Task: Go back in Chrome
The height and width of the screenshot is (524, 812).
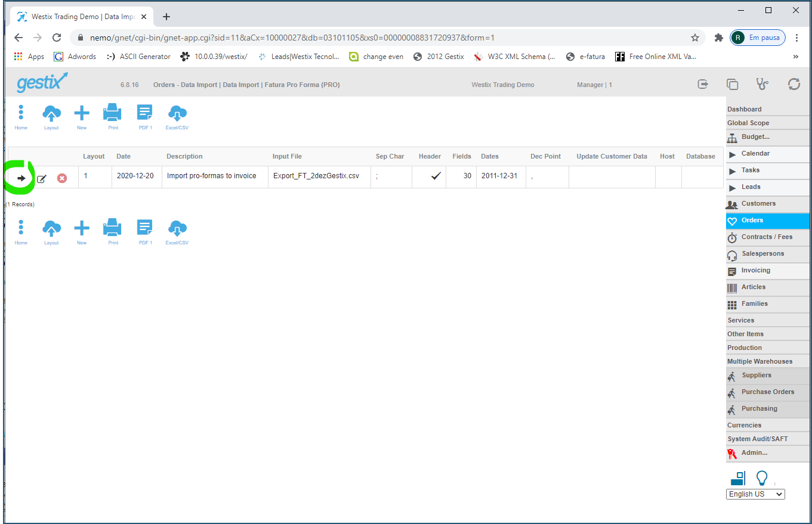Action: pyautogui.click(x=18, y=38)
